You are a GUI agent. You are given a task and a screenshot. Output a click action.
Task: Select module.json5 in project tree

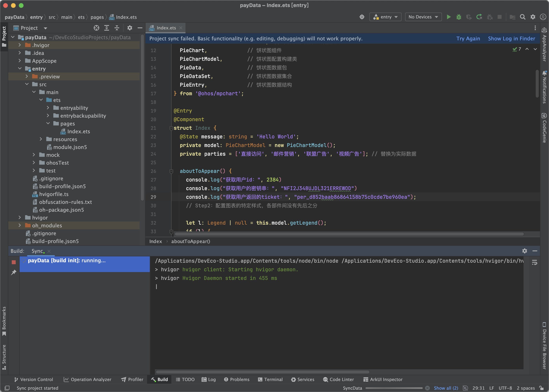(70, 147)
